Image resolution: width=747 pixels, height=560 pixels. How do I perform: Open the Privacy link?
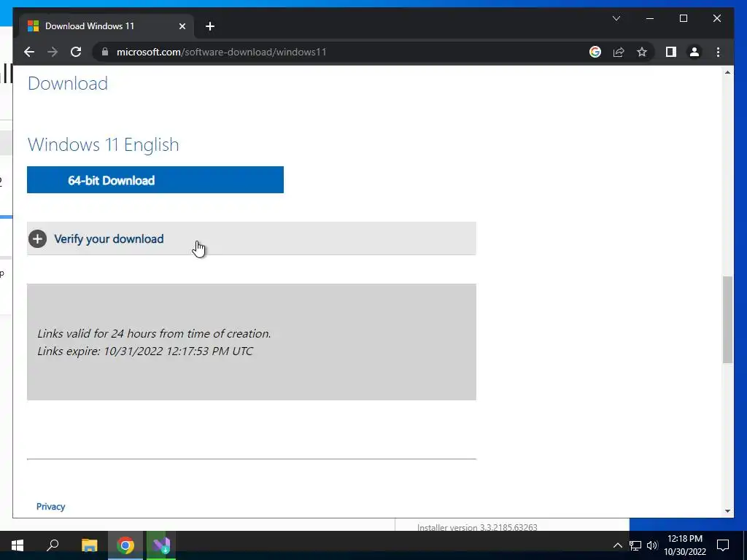(x=50, y=506)
